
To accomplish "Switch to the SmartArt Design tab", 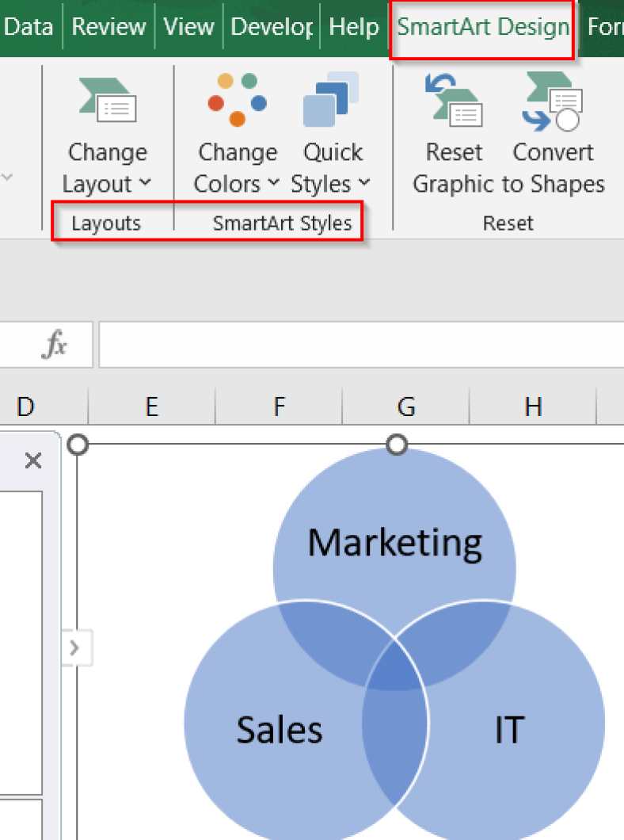I will click(481, 26).
